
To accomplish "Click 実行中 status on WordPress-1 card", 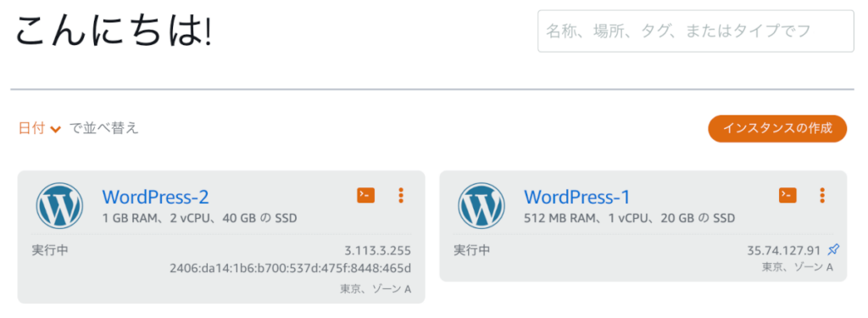I will 471,250.
